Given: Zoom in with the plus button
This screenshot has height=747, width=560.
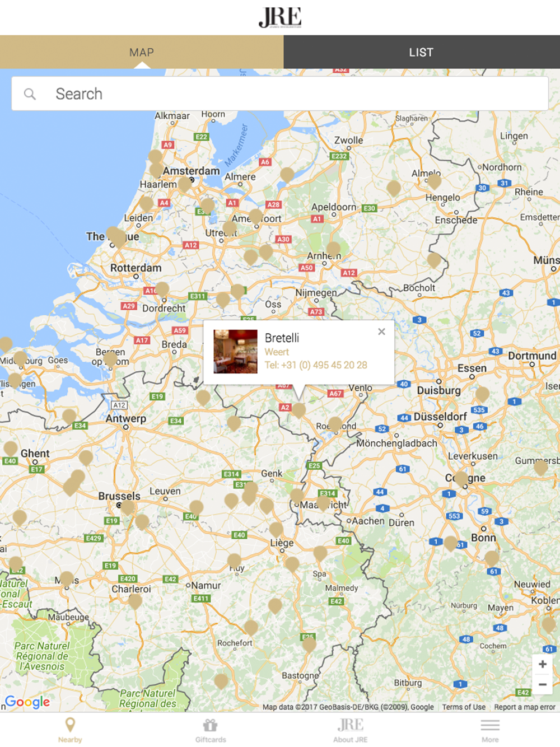Looking at the screenshot, I should pos(542,664).
